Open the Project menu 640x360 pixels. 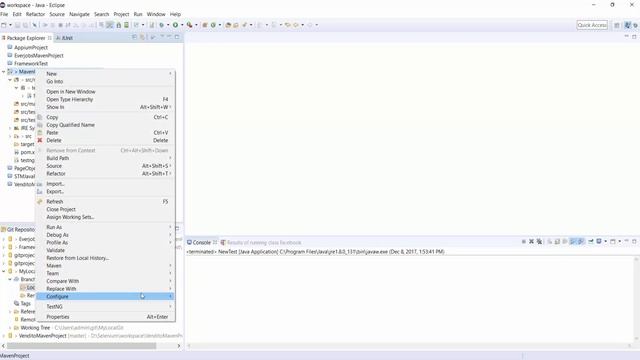point(121,14)
